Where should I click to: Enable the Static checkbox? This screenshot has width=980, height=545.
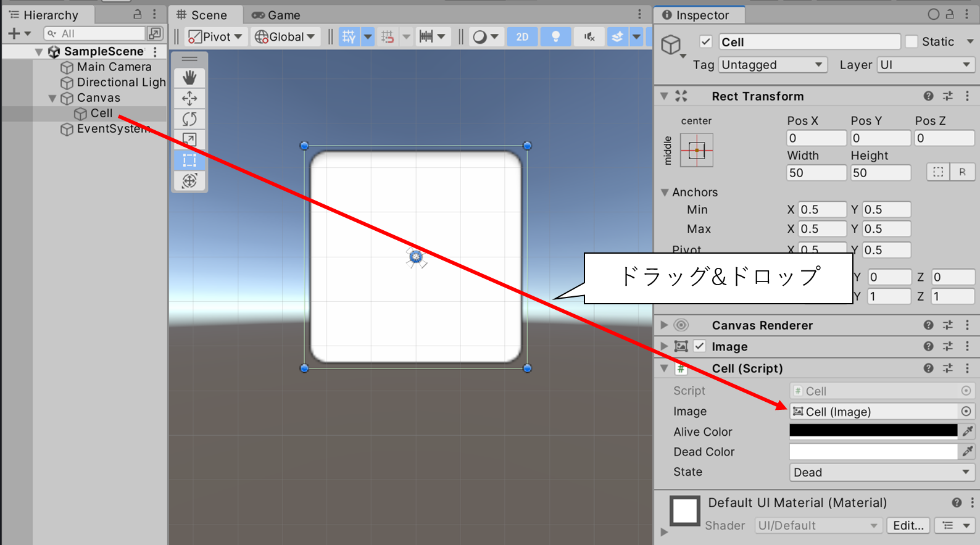coord(911,42)
